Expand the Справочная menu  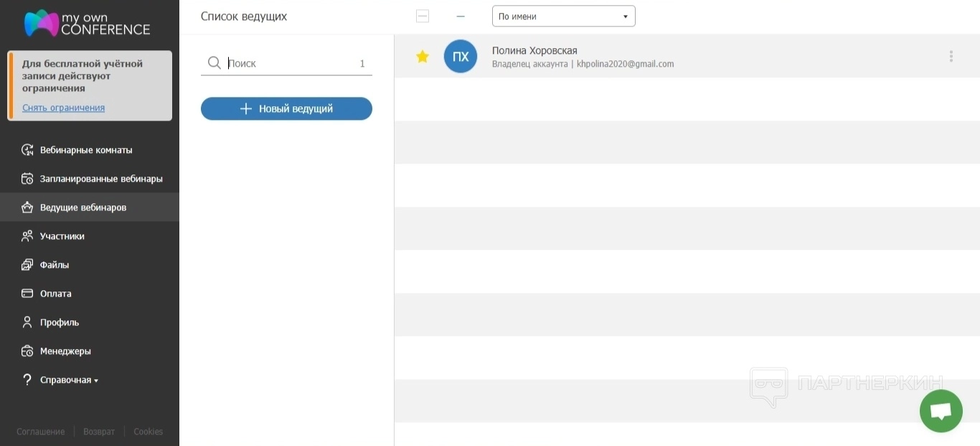click(69, 380)
